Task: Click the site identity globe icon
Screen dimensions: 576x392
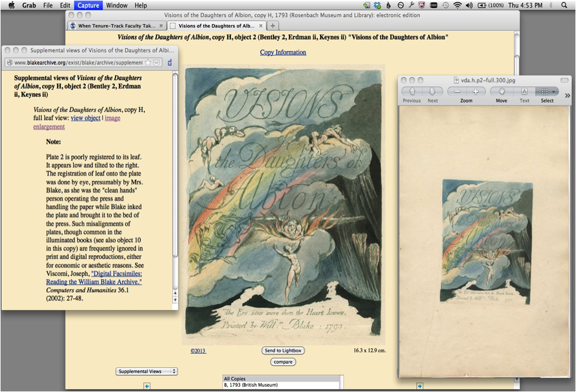Action: 10,62
